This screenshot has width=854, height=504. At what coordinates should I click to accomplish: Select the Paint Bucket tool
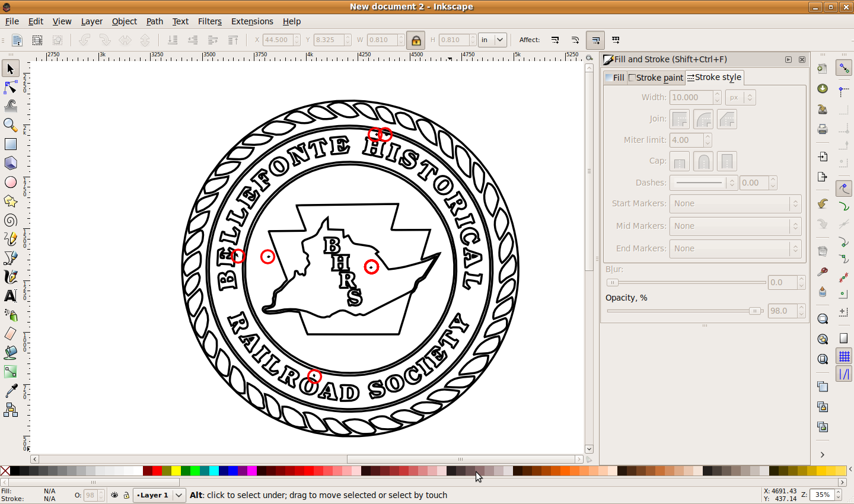(x=10, y=353)
